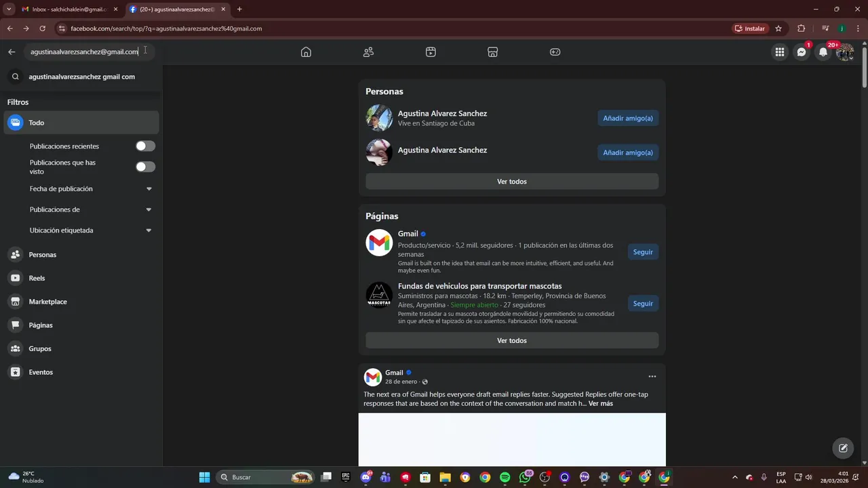Screen dimensions: 868x488
Task: Open the Friends icon in top navigation
Action: (x=368, y=52)
